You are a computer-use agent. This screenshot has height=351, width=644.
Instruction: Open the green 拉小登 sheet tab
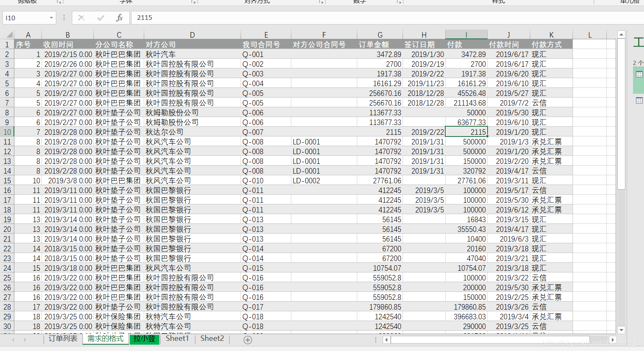point(144,339)
